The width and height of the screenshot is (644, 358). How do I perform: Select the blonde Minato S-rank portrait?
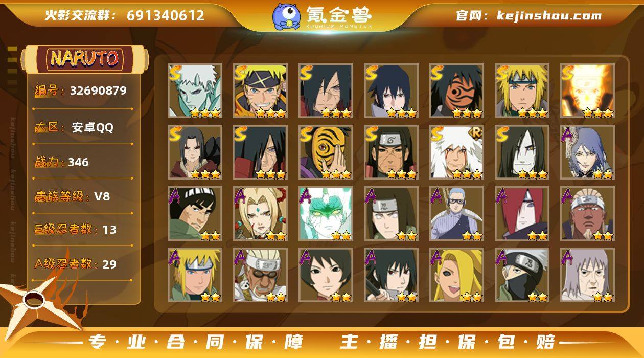click(x=522, y=91)
